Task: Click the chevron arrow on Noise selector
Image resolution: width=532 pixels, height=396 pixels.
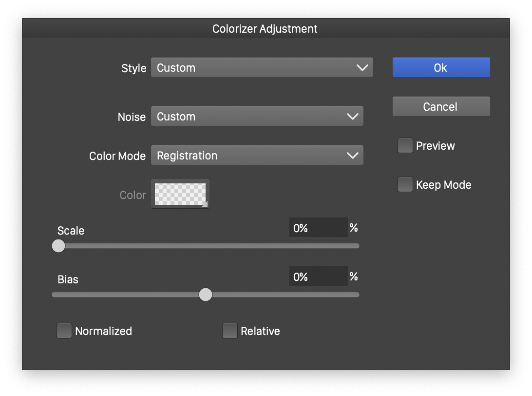Action: (352, 117)
